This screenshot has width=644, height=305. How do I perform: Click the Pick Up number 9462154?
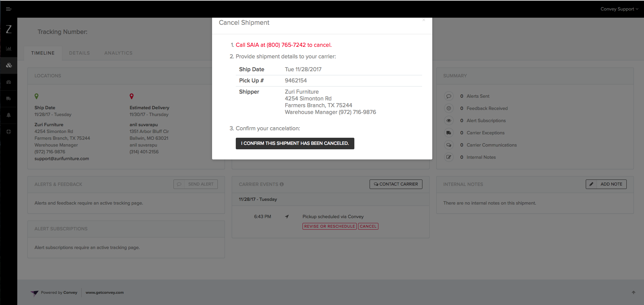pos(296,80)
